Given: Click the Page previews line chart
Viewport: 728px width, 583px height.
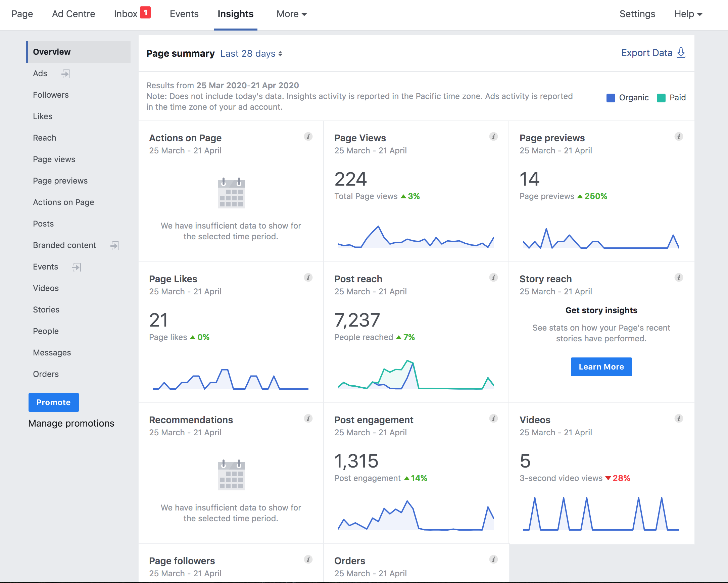Looking at the screenshot, I should (x=601, y=239).
